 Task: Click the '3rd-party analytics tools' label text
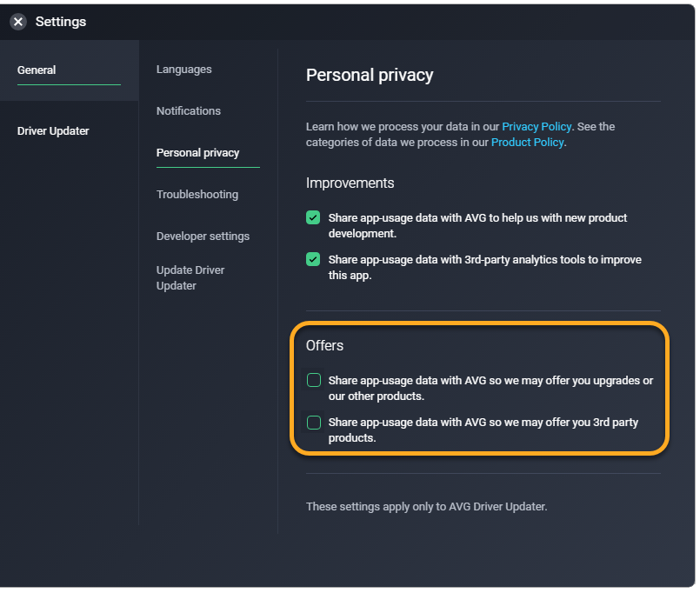click(484, 267)
